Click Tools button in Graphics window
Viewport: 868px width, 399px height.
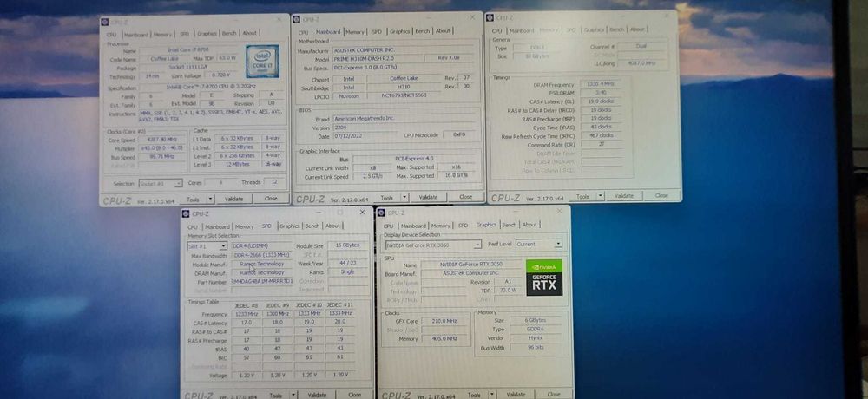tap(475, 395)
